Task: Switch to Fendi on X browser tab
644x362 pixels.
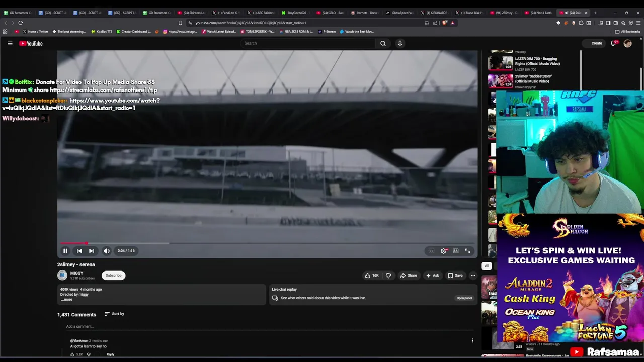Action: (x=225, y=13)
